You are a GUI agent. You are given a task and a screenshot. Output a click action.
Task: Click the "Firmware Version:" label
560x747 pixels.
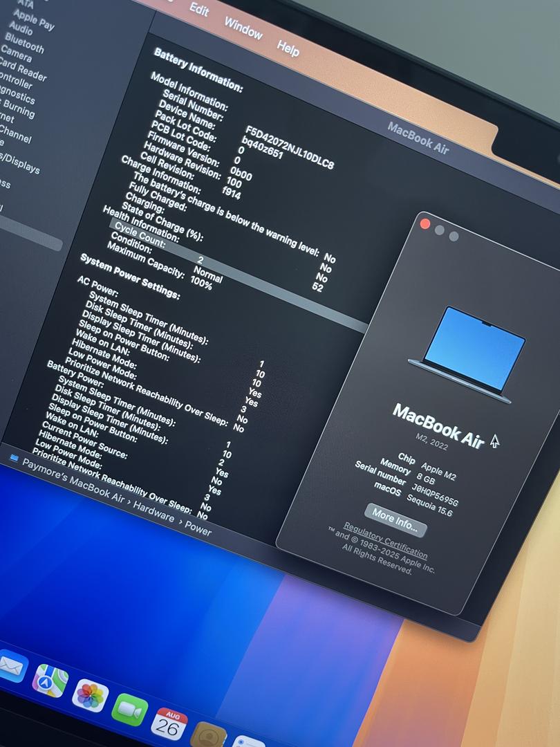[x=183, y=149]
